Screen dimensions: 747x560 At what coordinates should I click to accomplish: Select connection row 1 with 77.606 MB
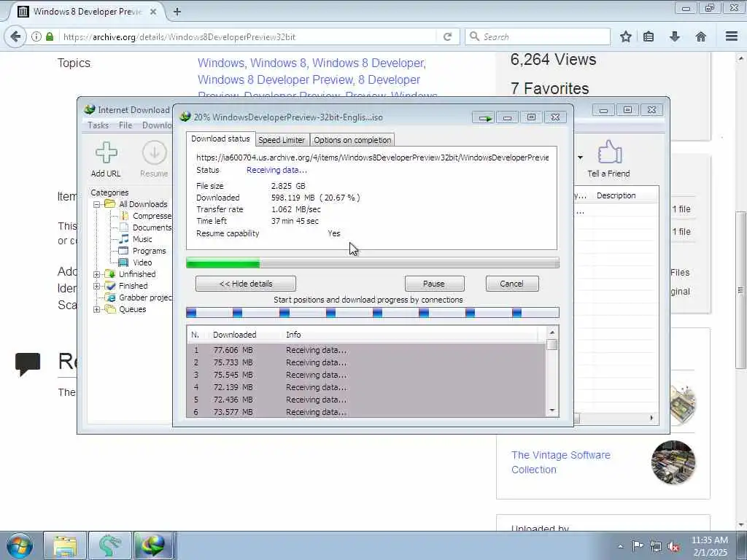[366, 350]
